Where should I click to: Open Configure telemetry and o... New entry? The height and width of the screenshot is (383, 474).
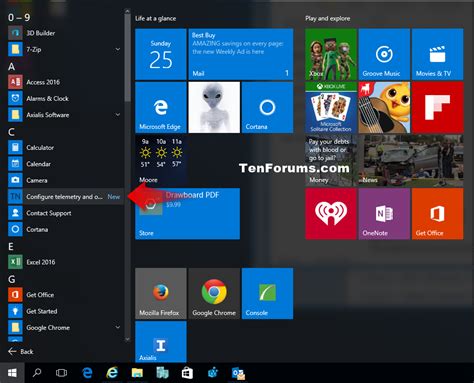tap(65, 196)
